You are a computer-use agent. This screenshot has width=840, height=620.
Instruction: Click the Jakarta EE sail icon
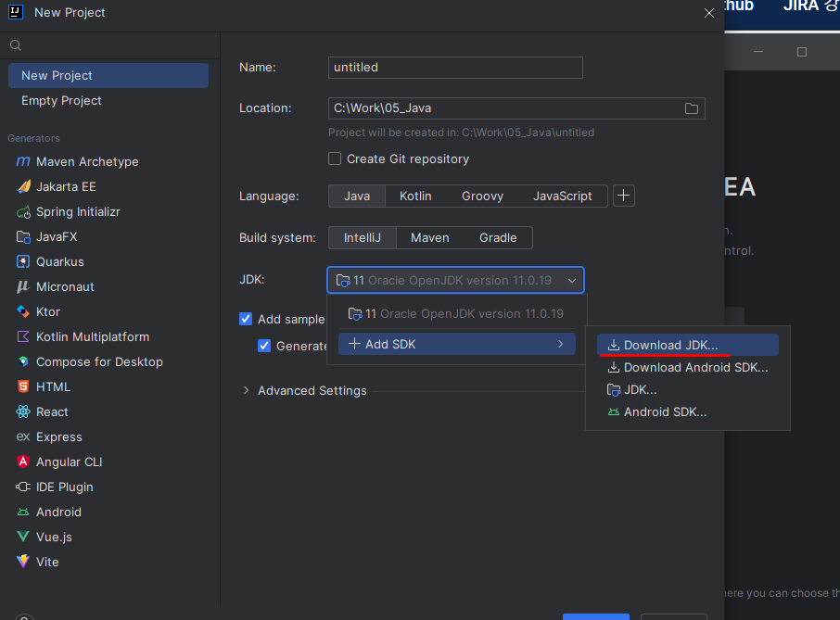(x=23, y=186)
